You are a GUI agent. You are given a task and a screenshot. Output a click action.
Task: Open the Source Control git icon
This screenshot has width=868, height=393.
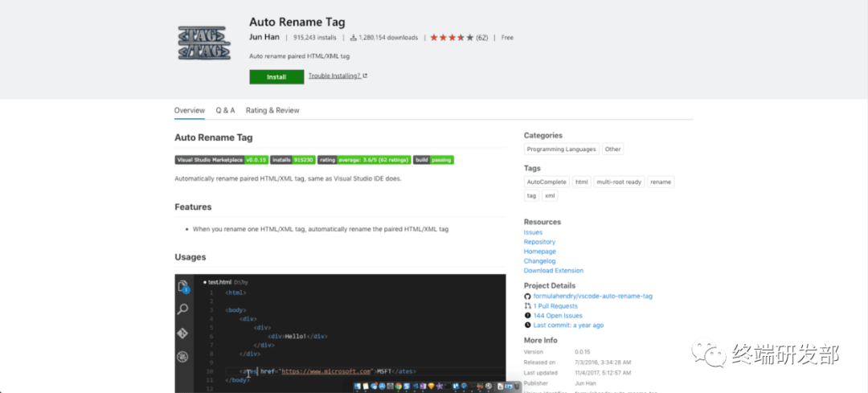point(183,333)
